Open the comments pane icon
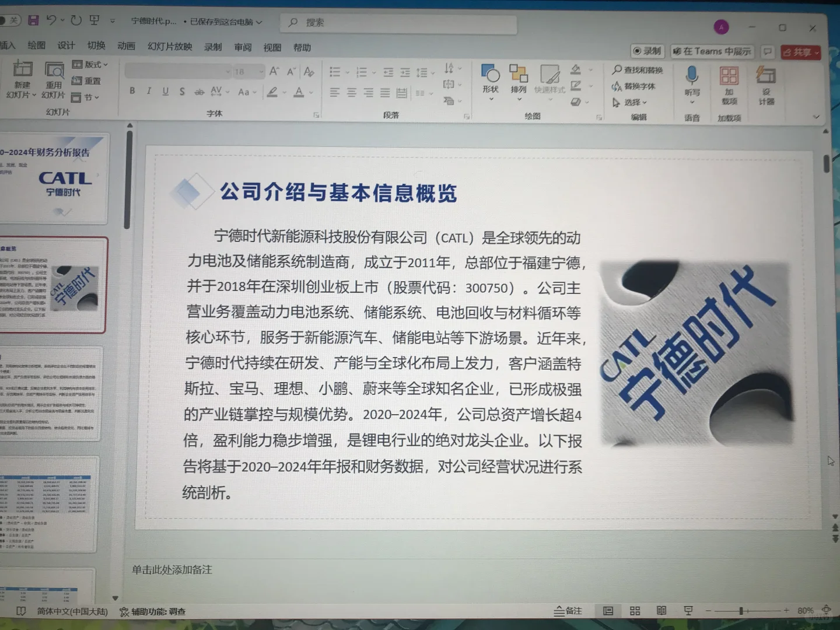 click(768, 52)
